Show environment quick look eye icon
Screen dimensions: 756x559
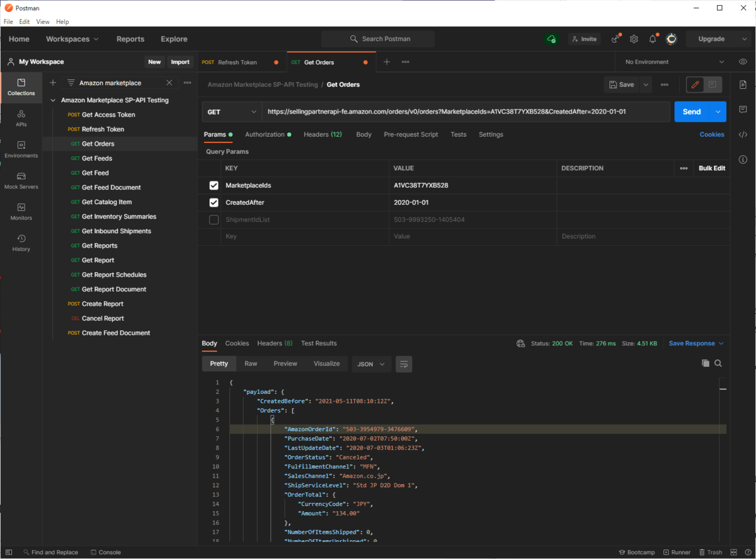pyautogui.click(x=743, y=62)
